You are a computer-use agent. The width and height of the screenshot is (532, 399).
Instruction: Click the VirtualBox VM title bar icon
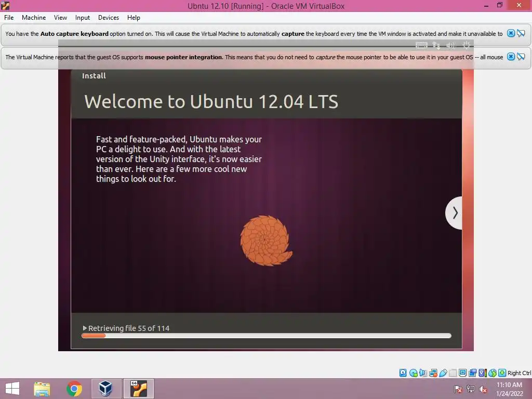5,5
